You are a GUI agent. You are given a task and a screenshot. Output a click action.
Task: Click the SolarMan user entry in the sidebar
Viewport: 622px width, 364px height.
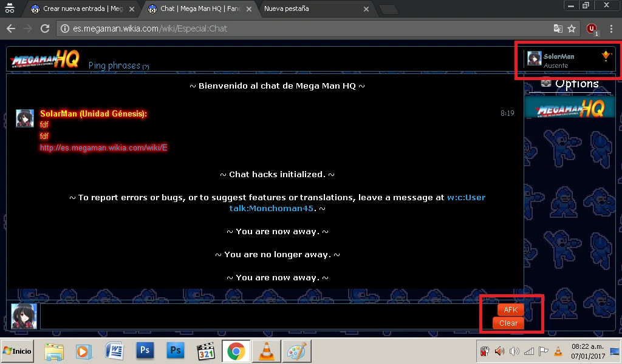[x=569, y=60]
